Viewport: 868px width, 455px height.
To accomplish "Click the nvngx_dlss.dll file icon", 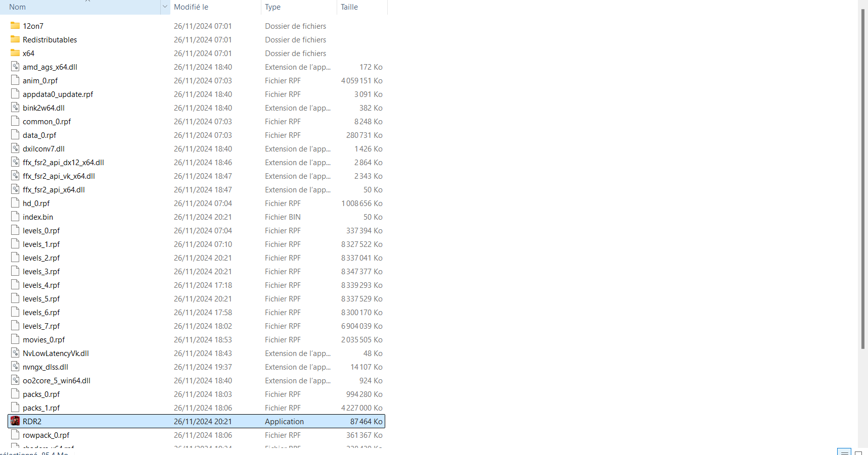I will pyautogui.click(x=15, y=367).
